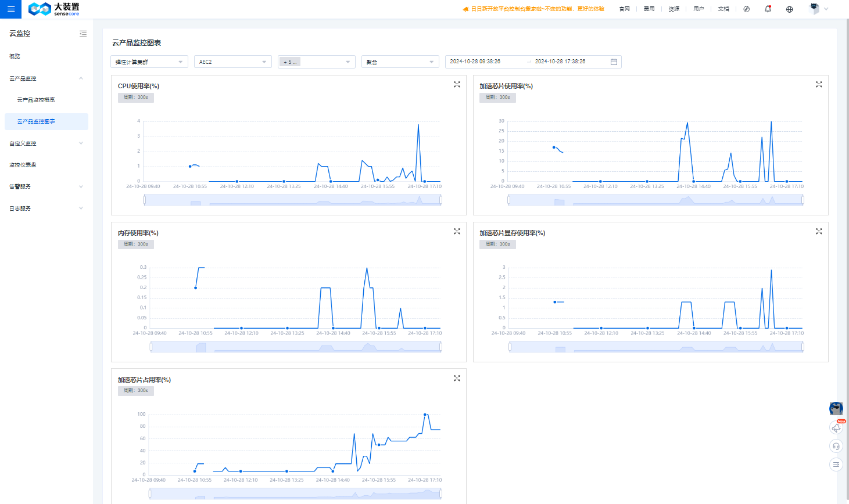The height and width of the screenshot is (504, 849).
Task: Go to 监控仪表盘 in the sidebar
Action: pyautogui.click(x=23, y=165)
